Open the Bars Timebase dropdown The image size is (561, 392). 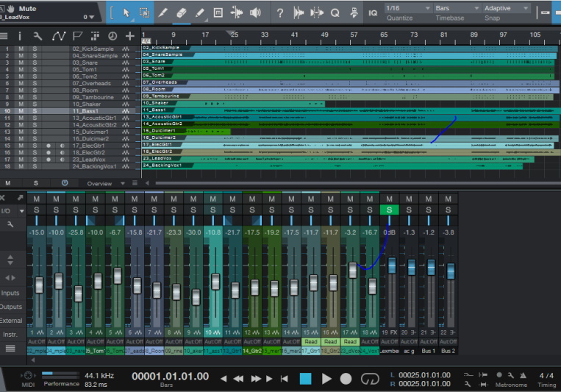(457, 8)
